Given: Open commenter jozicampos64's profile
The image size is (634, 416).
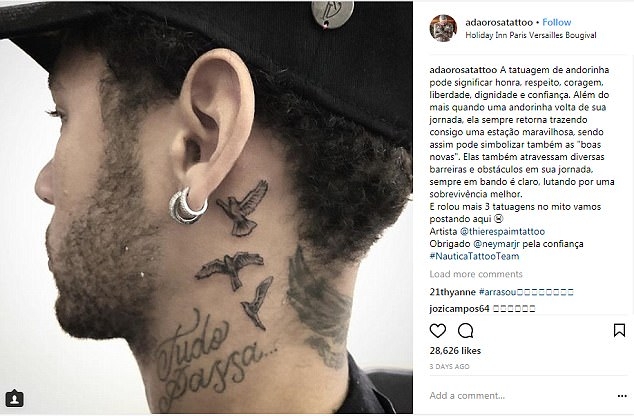Looking at the screenshot, I should click(x=459, y=309).
